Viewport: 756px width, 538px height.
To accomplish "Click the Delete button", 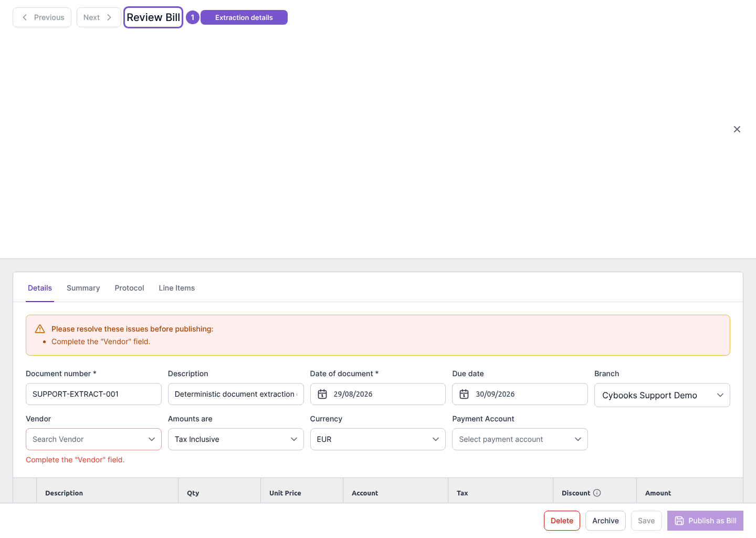I will pos(562,521).
